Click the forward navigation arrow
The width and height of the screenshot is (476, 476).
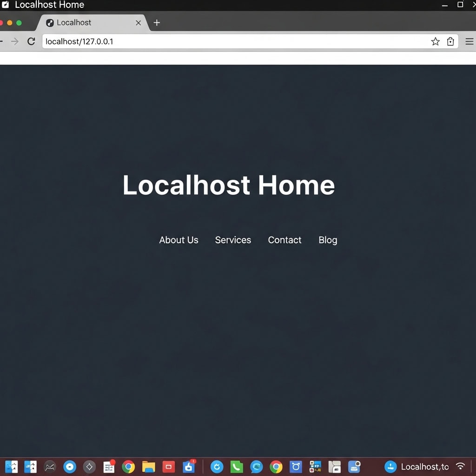point(15,41)
